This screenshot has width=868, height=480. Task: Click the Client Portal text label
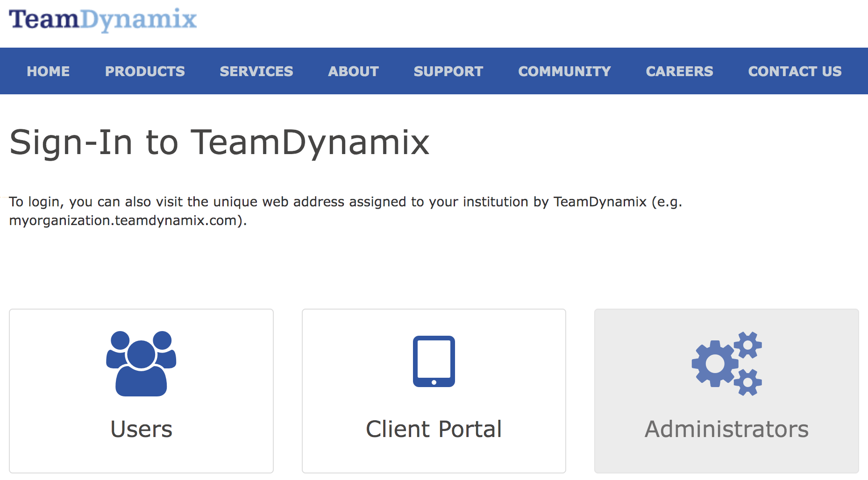click(434, 429)
